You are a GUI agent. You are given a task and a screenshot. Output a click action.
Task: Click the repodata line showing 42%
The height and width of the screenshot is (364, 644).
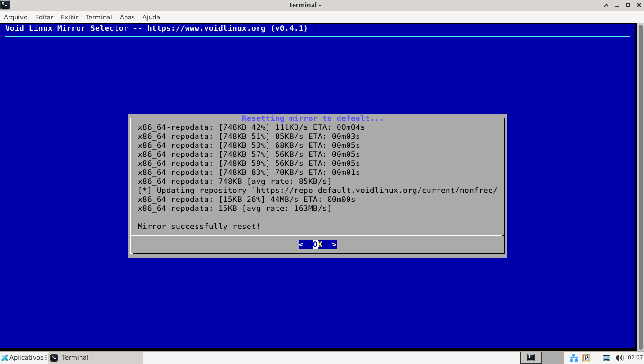[x=251, y=127]
